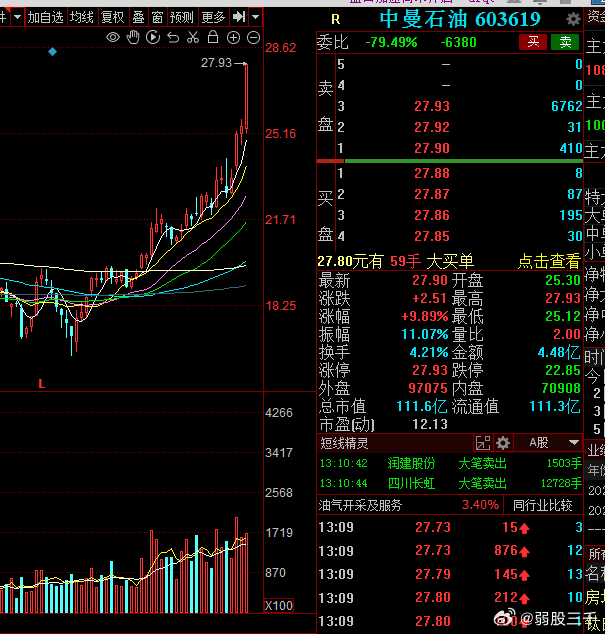Click the 委比 -79.49% value
The width and height of the screenshot is (605, 634).
tap(391, 42)
